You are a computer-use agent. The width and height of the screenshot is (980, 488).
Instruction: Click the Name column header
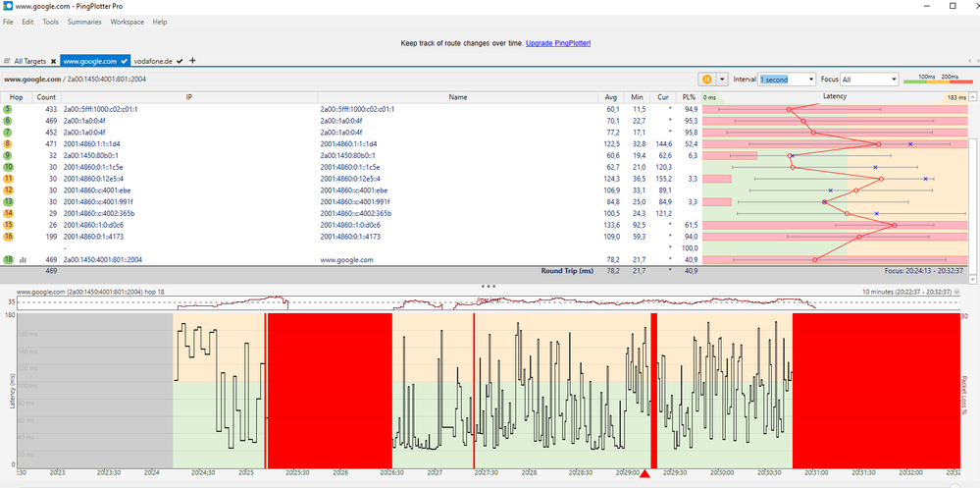click(458, 97)
